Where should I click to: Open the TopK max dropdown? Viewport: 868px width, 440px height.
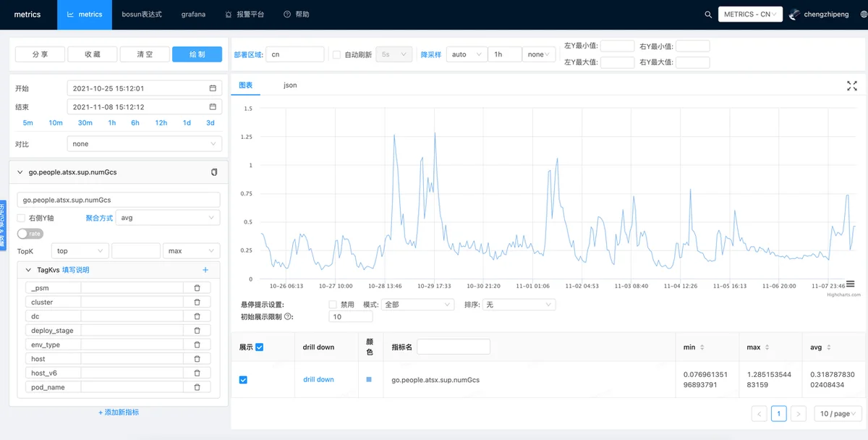pyautogui.click(x=192, y=251)
